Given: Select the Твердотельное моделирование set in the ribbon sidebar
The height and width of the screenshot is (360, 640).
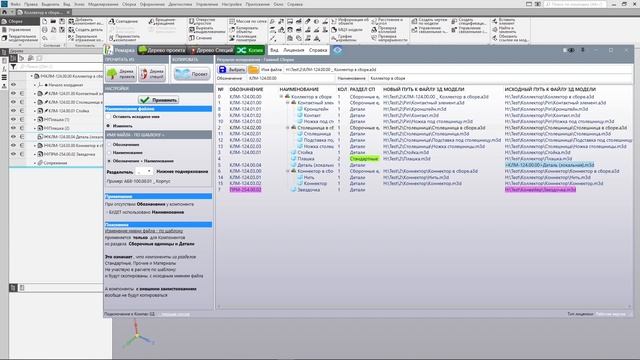Looking at the screenshot, I should pos(20,38).
